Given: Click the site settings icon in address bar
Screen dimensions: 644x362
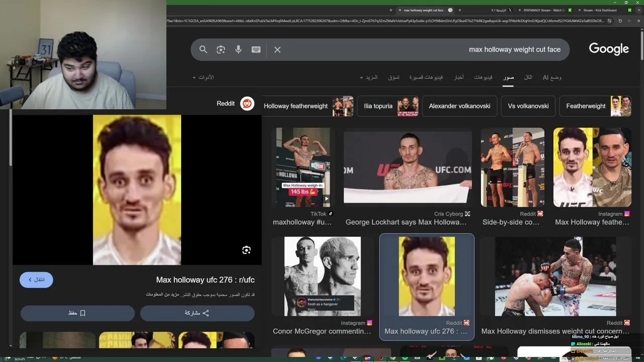Looking at the screenshot, I should pyautogui.click(x=609, y=21).
